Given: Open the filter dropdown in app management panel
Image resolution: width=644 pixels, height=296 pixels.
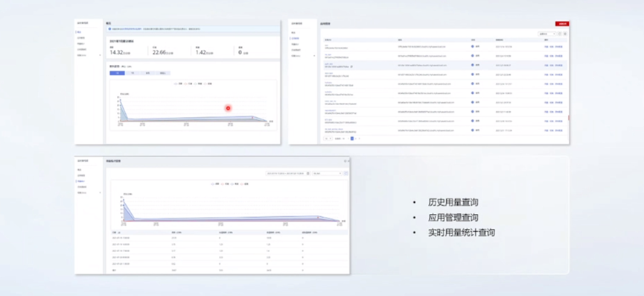Looking at the screenshot, I should pyautogui.click(x=547, y=34).
